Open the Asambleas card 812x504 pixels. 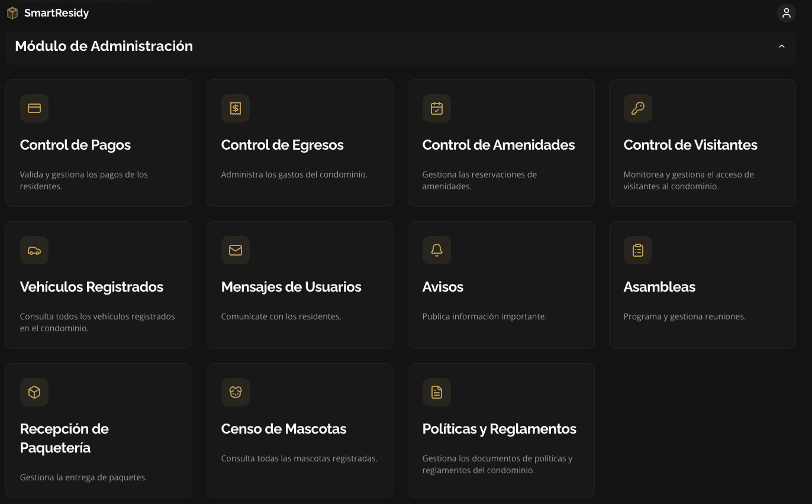703,285
